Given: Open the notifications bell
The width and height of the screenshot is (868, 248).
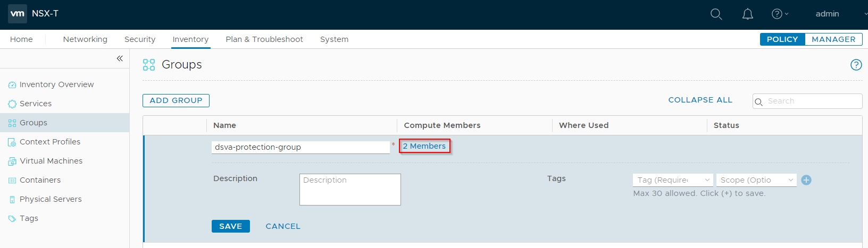Looking at the screenshot, I should 747,14.
